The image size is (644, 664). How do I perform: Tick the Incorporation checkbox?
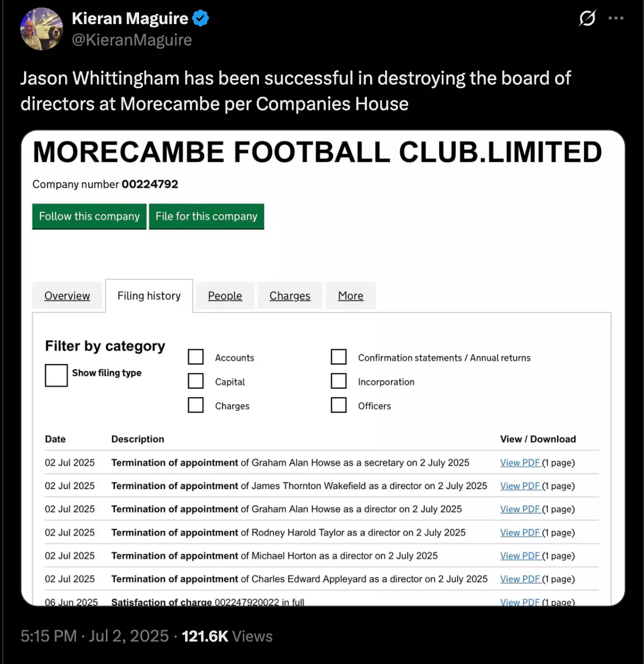(339, 381)
